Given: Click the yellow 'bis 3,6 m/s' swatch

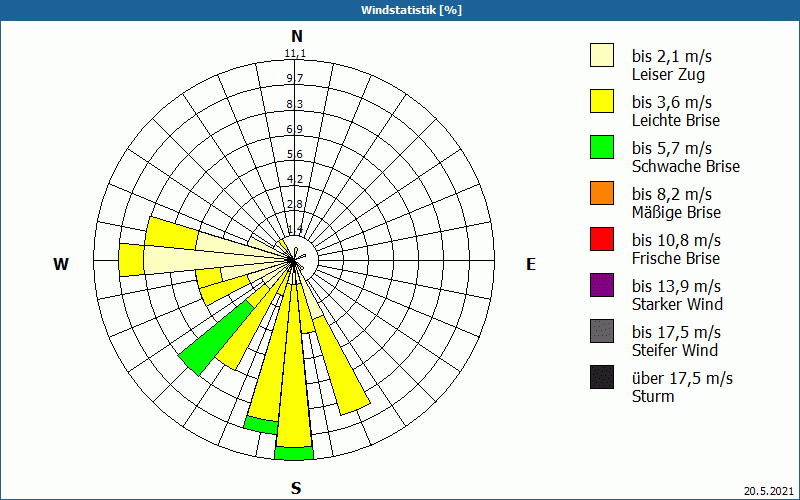Looking at the screenshot, I should click(602, 101).
